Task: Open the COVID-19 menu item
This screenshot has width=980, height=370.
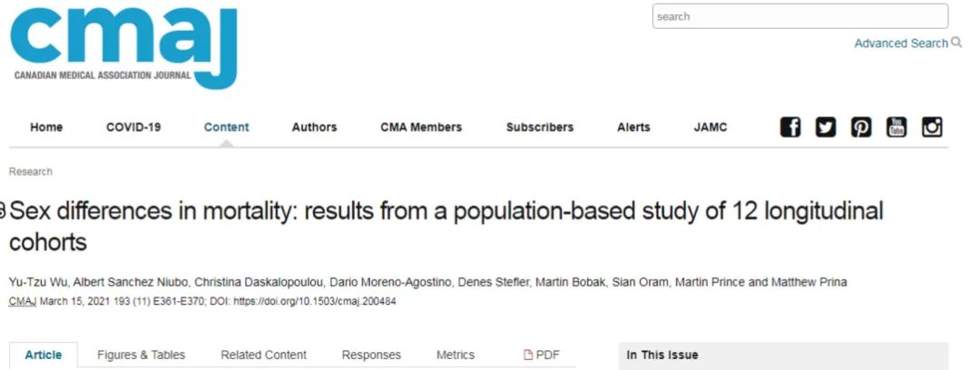Action: coord(133,128)
